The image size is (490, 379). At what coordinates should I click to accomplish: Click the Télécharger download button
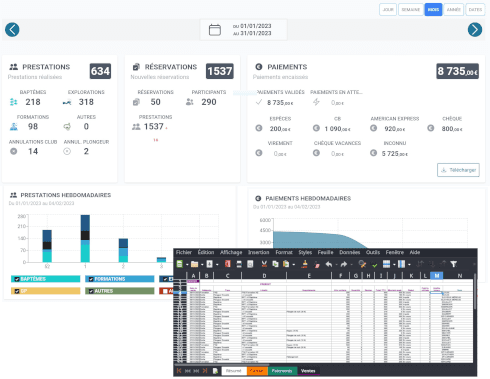point(458,170)
